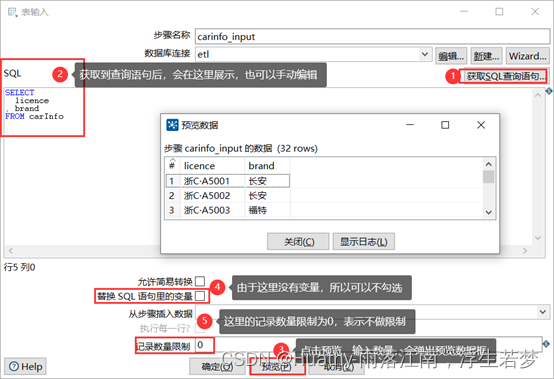Image resolution: width=554 pixels, height=379 pixels.
Task: Click the 编辑... button
Action: point(451,56)
